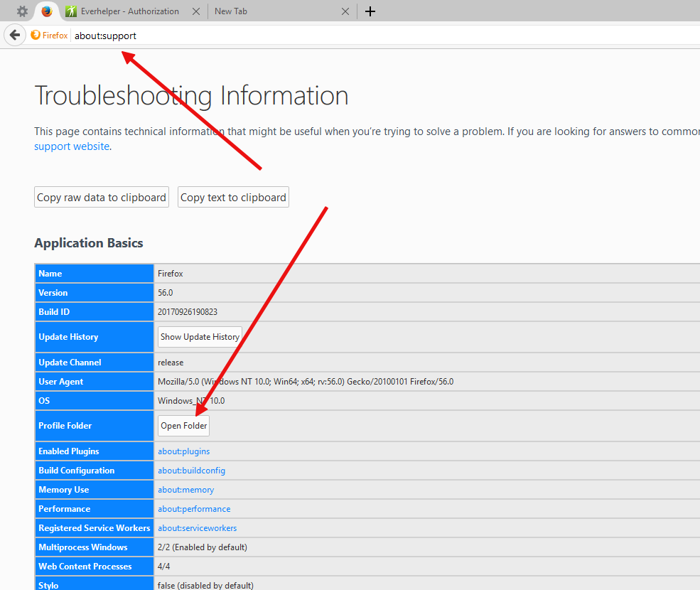The height and width of the screenshot is (590, 700).
Task: Switch to Everhelper - Authorization tab
Action: [x=129, y=11]
